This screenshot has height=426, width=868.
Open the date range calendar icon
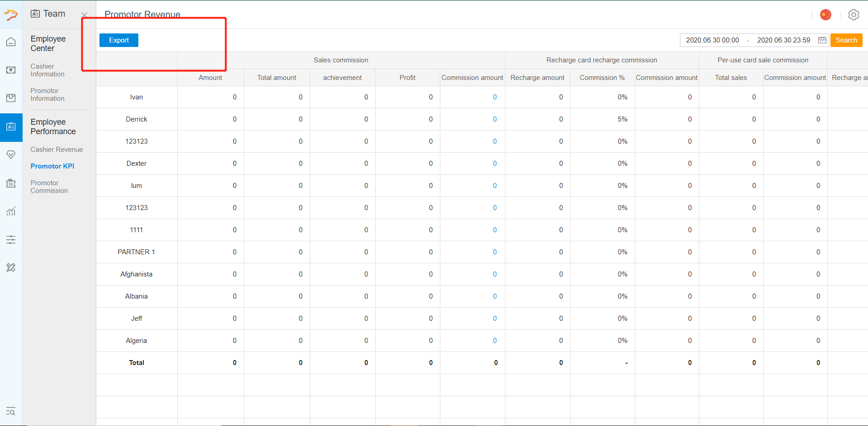click(x=822, y=40)
